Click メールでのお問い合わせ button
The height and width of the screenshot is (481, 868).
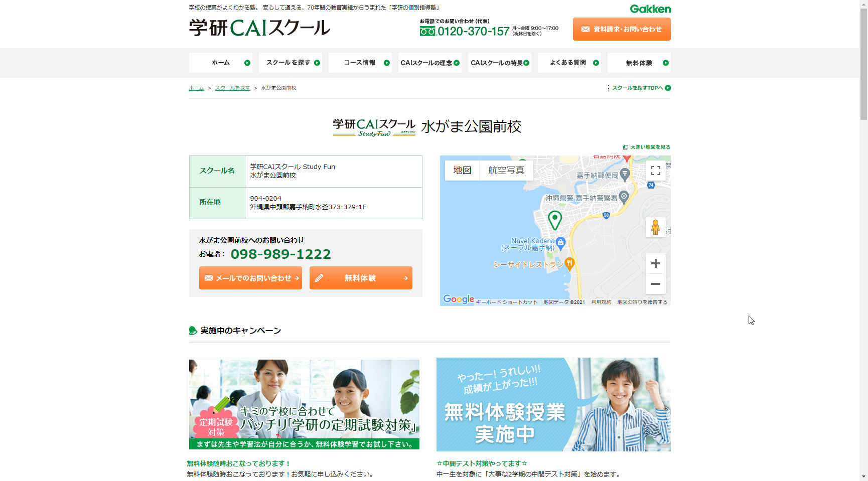pyautogui.click(x=250, y=278)
